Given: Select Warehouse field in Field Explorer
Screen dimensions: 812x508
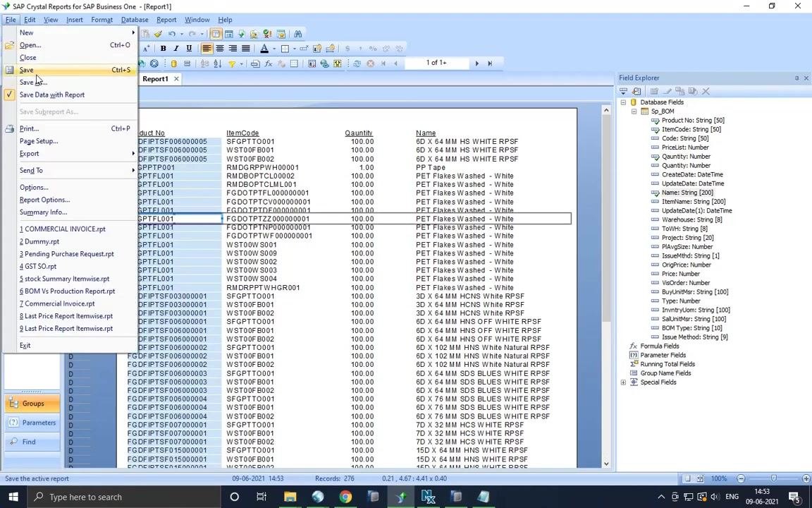Looking at the screenshot, I should 692,220.
